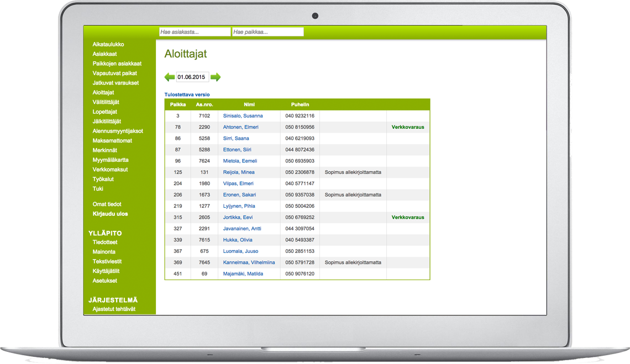This screenshot has height=364, width=630.
Task: Click the name Kannelmaa, Vilhelmiina
Action: click(249, 262)
